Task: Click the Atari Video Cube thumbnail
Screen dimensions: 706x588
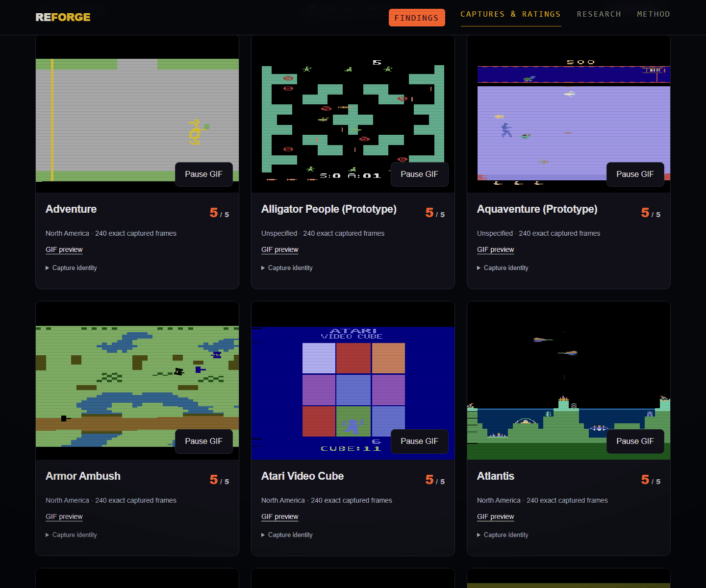Action: click(353, 381)
